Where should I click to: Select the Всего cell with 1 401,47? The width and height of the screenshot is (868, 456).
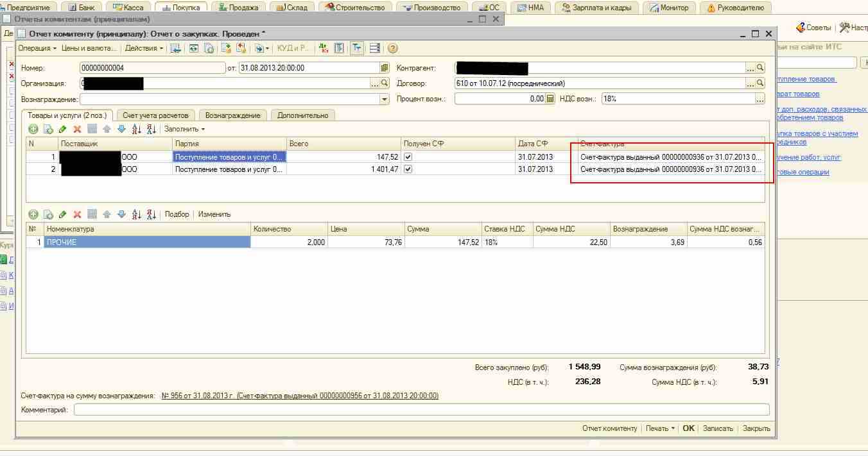click(x=343, y=169)
